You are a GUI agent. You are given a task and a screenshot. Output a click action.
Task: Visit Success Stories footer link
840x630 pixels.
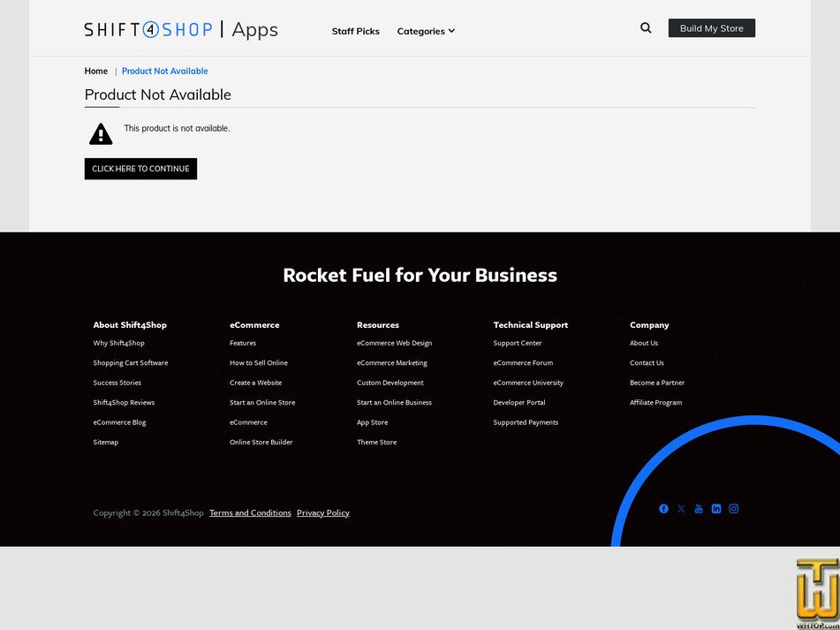pos(117,383)
